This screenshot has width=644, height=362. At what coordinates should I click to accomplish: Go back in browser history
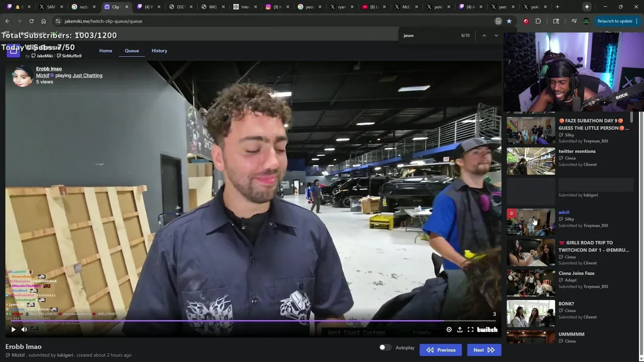(7, 21)
